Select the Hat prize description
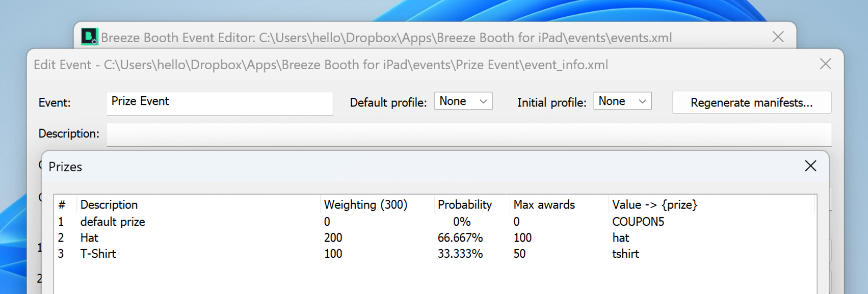Image resolution: width=868 pixels, height=294 pixels. (x=89, y=238)
